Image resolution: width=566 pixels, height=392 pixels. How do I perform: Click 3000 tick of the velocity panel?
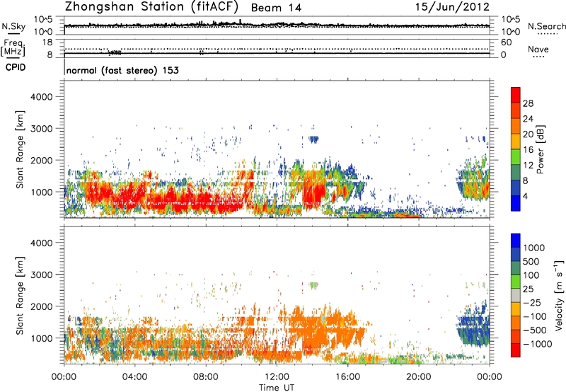click(42, 275)
